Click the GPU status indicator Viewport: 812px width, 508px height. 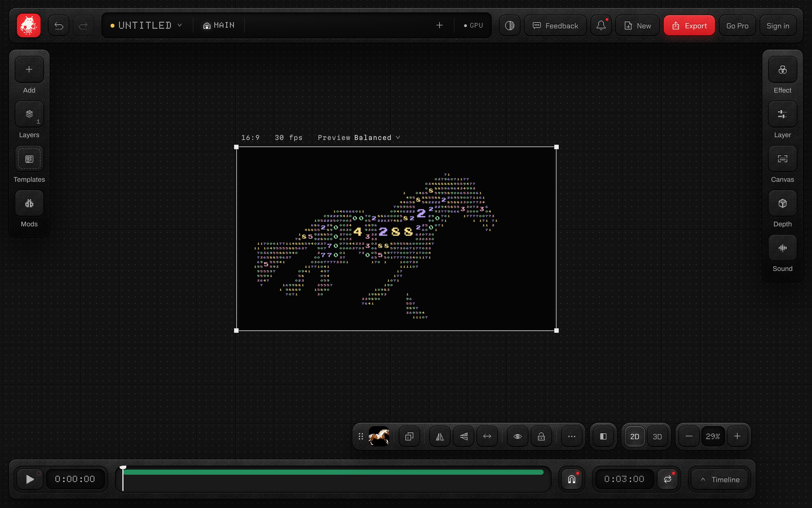coord(473,26)
